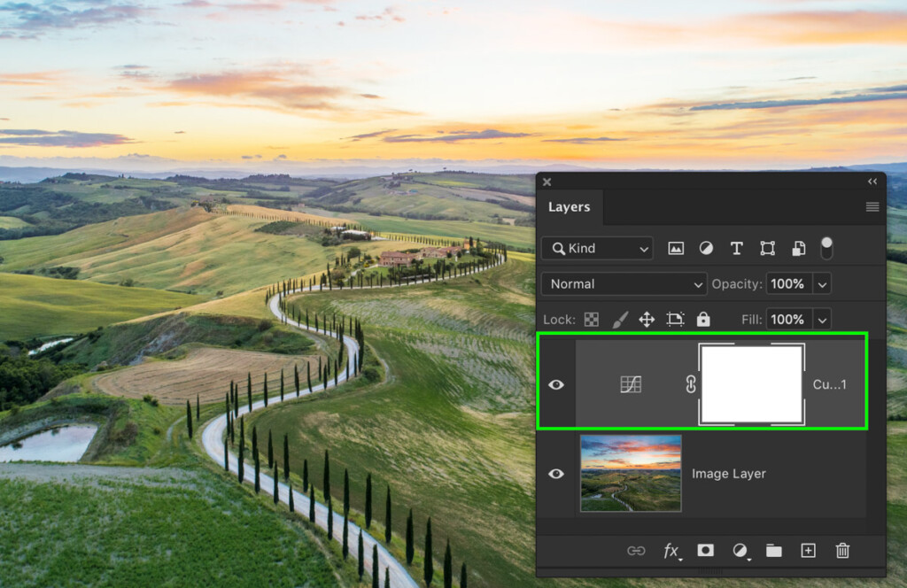Lock all padlock icon
The image size is (907, 588).
point(702,319)
